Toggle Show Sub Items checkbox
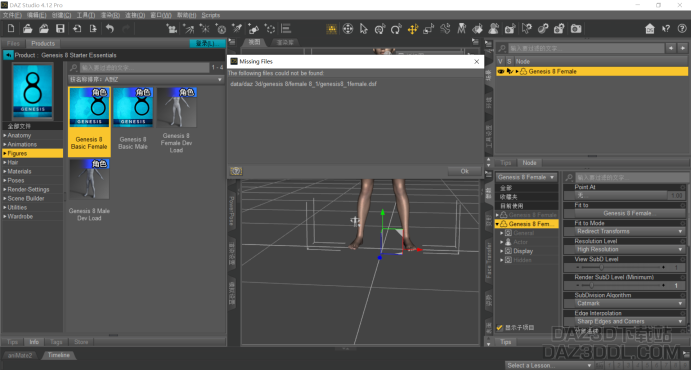691x370 pixels. pyautogui.click(x=499, y=328)
